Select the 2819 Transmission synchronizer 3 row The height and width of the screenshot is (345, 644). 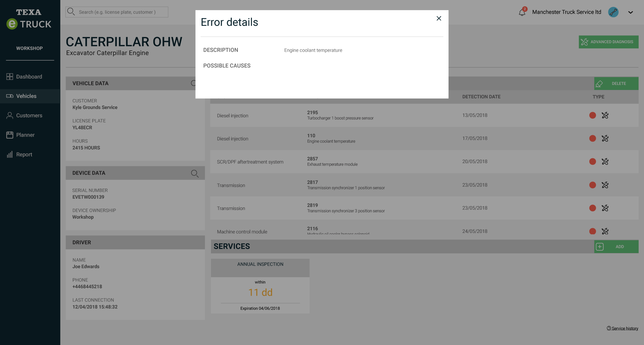pyautogui.click(x=424, y=208)
